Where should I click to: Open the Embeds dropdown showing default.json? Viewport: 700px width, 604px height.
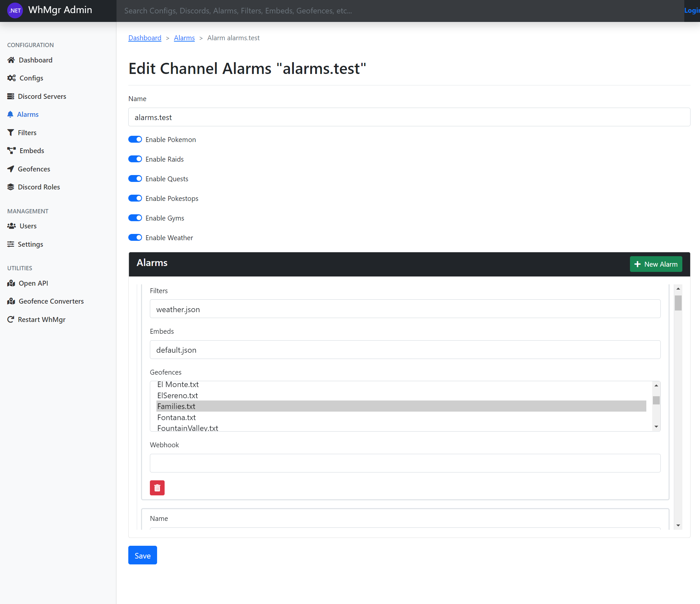[405, 350]
